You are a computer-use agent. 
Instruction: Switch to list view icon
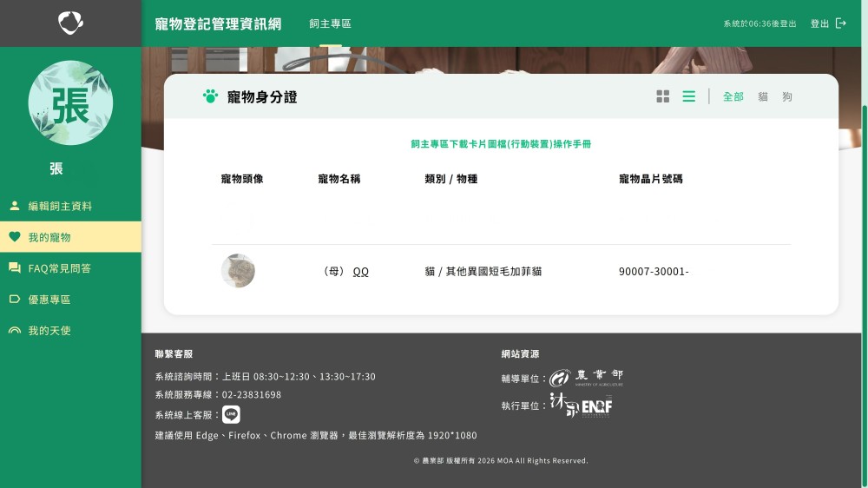(688, 96)
